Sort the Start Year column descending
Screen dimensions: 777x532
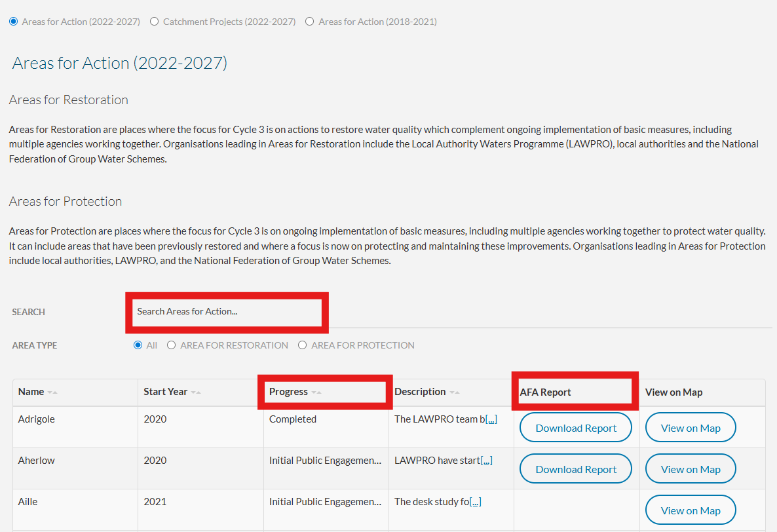[193, 391]
